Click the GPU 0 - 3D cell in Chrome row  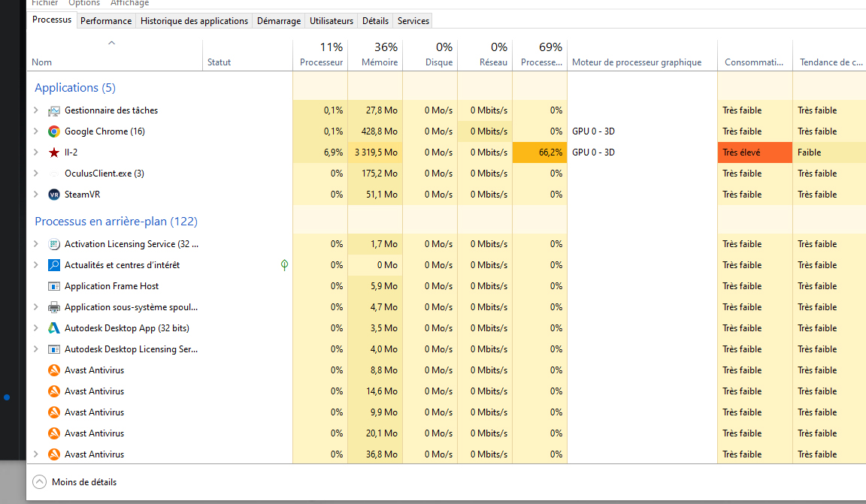[x=642, y=131]
